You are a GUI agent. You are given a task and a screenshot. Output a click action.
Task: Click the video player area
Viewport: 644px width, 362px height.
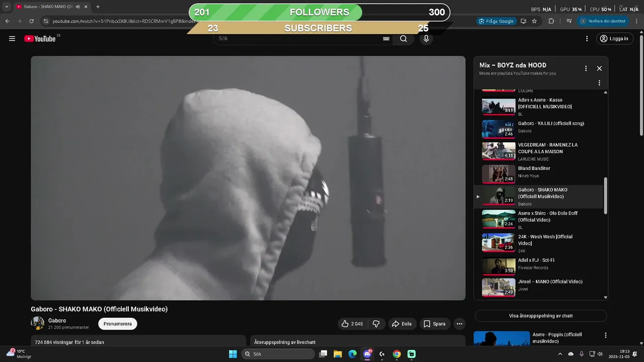click(x=248, y=178)
